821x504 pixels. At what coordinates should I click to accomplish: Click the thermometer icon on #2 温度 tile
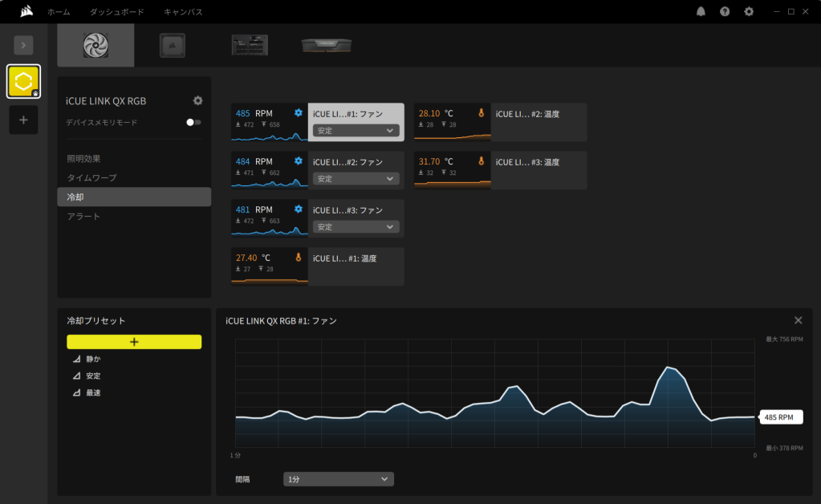482,113
